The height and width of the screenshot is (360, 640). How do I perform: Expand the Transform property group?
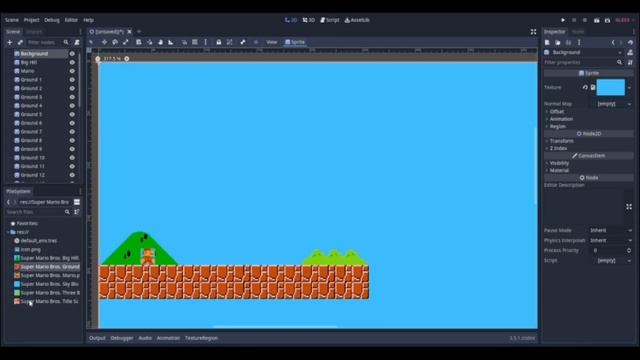coord(562,141)
